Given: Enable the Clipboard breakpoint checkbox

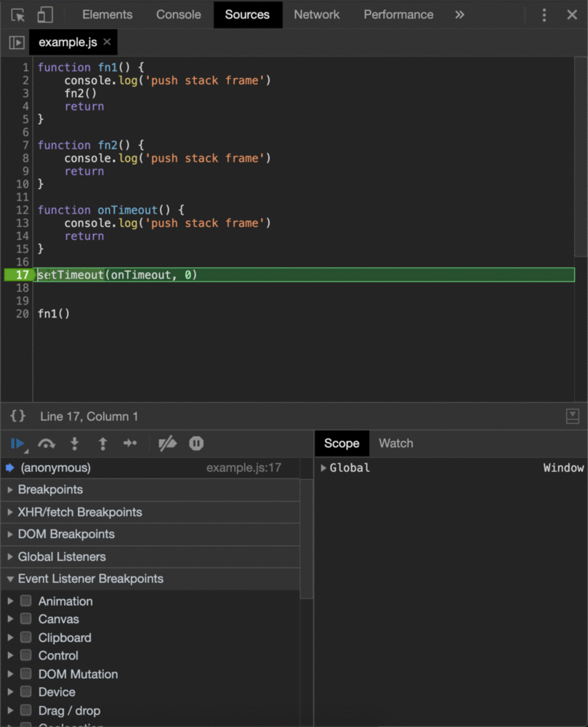Looking at the screenshot, I should coord(26,637).
